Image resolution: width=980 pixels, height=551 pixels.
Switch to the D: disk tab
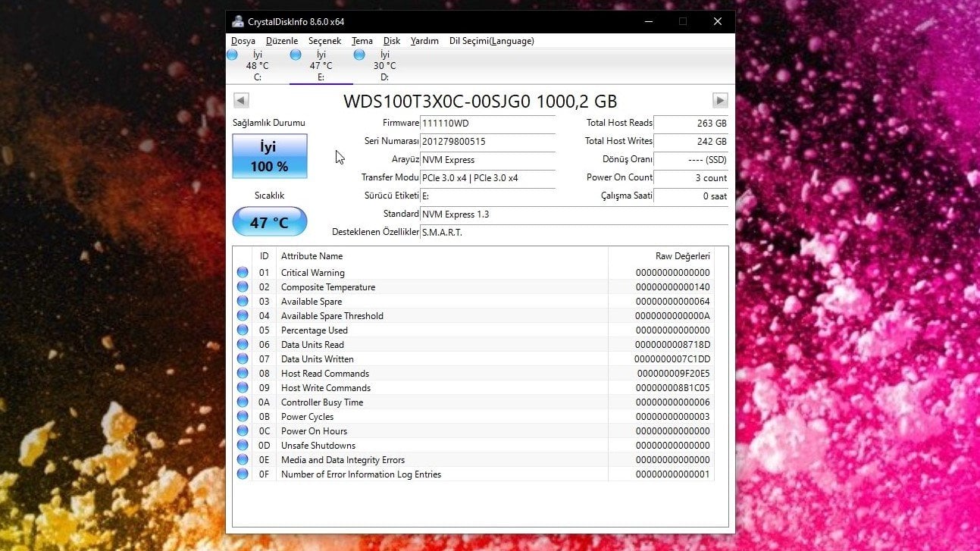pos(385,66)
